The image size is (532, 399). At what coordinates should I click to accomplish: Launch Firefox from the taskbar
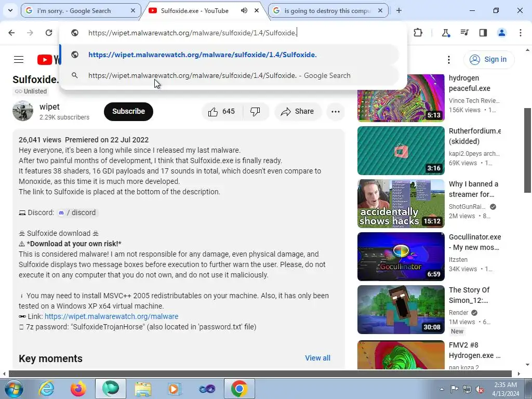tap(78, 389)
